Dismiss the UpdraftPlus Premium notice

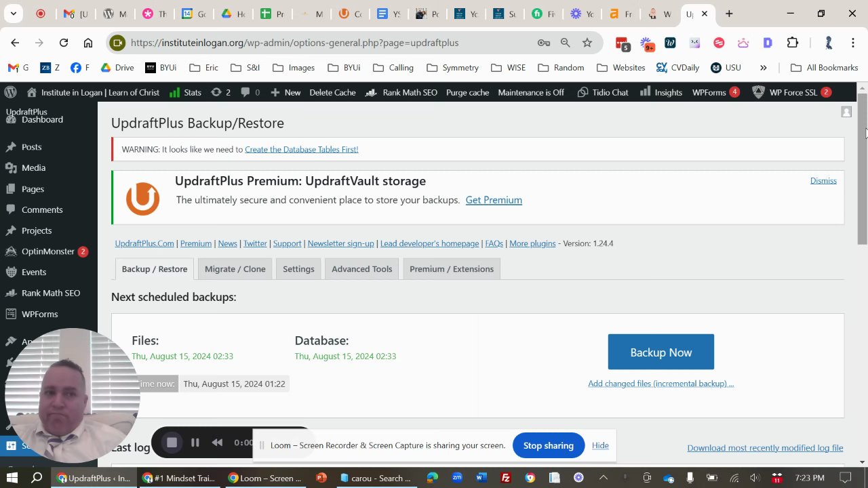823,180
